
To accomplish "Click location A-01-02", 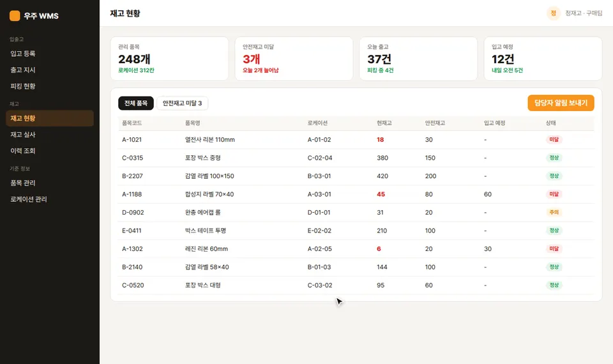I will pos(319,140).
